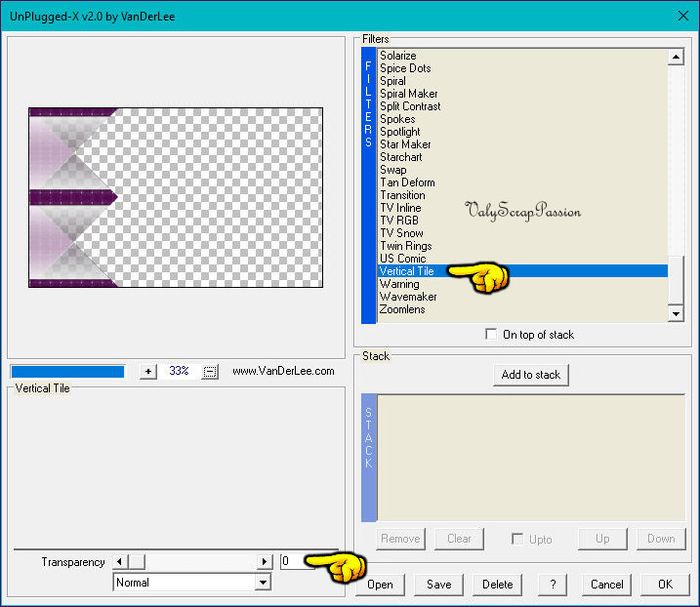Click the transparency slider left arrow
This screenshot has height=607, width=700.
click(x=120, y=562)
